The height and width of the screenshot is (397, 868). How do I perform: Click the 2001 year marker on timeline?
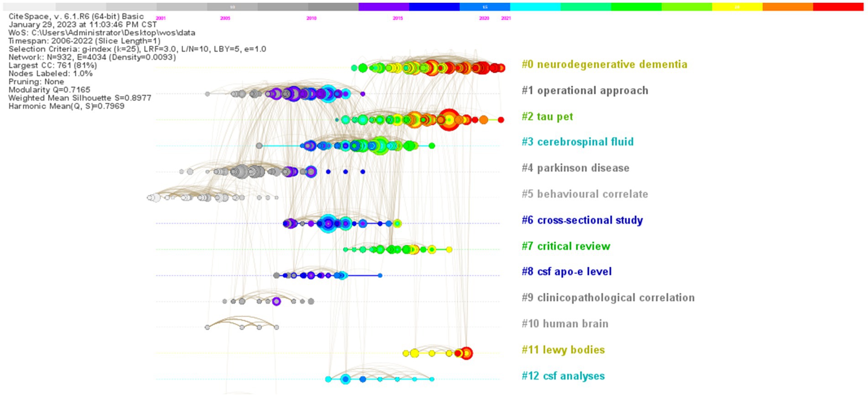[161, 18]
